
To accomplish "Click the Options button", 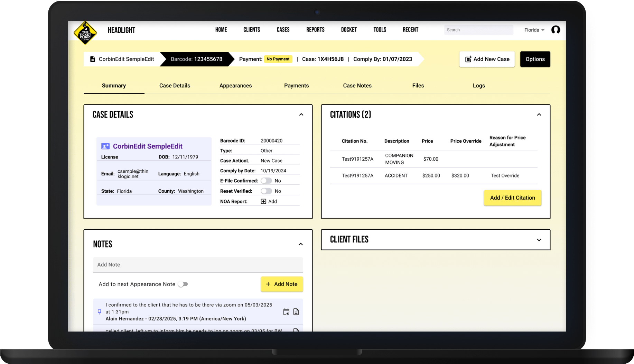I will point(535,59).
